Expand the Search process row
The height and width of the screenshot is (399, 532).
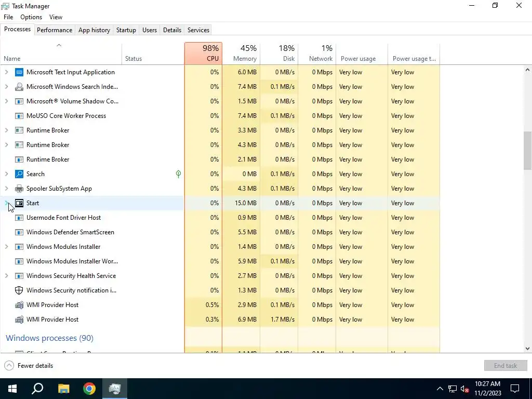pos(6,174)
